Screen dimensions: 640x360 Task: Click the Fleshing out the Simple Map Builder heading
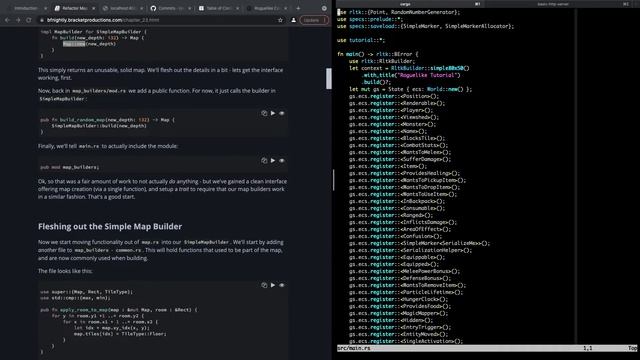click(x=110, y=227)
